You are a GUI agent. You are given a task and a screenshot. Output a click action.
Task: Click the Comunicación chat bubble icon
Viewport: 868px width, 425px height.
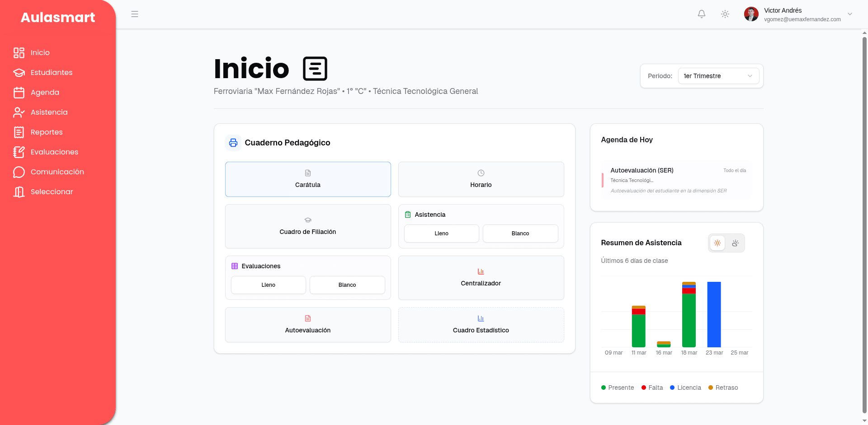tap(19, 172)
